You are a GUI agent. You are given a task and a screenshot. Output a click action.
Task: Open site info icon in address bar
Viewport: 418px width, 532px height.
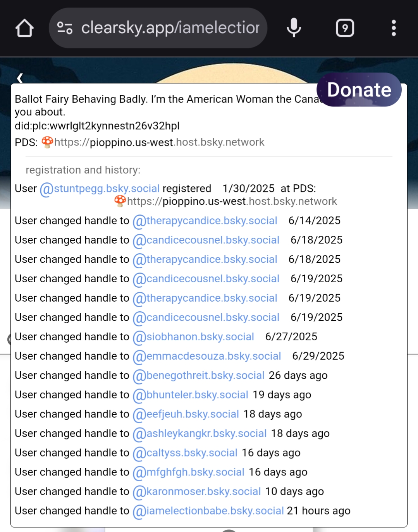65,28
